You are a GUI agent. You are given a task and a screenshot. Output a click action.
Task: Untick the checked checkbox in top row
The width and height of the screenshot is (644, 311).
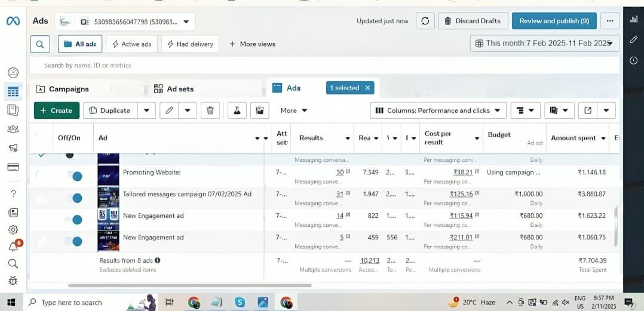coord(41,155)
